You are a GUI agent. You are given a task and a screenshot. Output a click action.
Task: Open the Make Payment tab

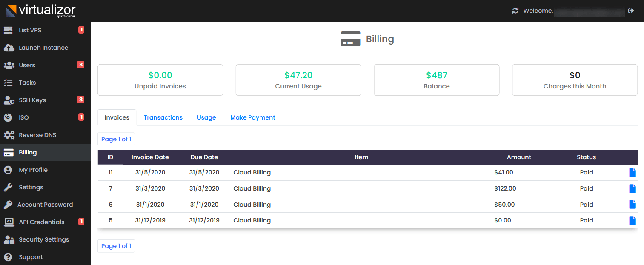coord(252,117)
